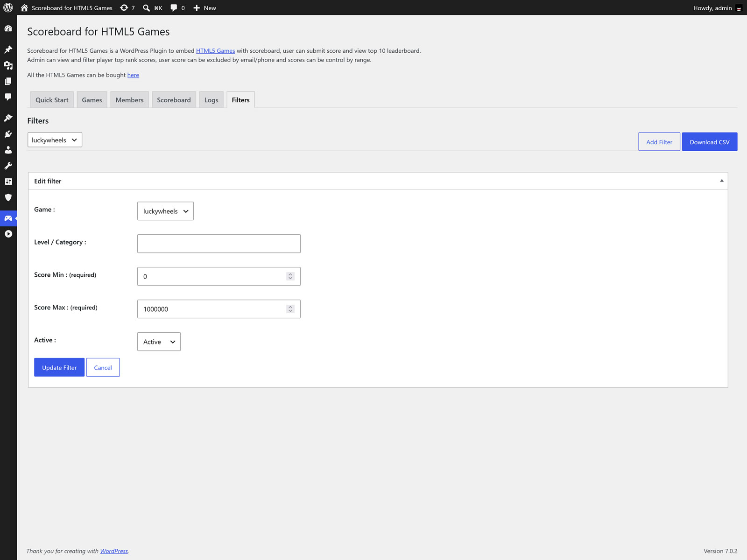
Task: Collapse the Edit filter panel arrow
Action: click(721, 181)
